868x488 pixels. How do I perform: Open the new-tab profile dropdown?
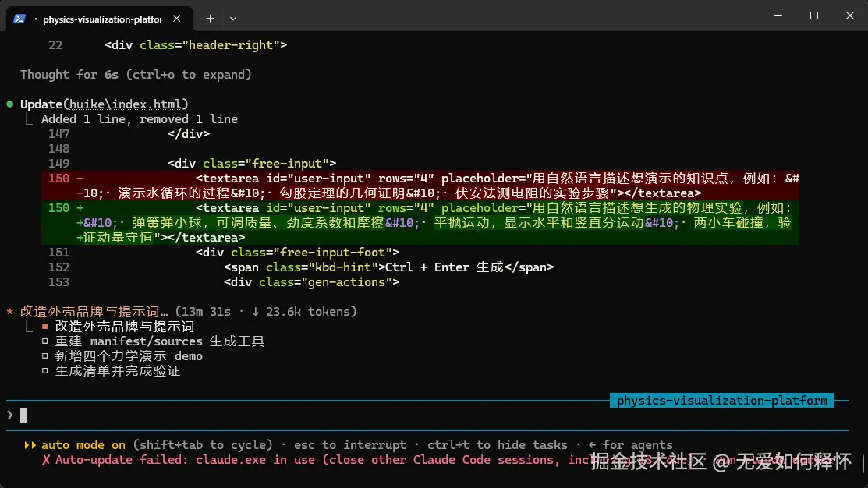click(x=233, y=19)
